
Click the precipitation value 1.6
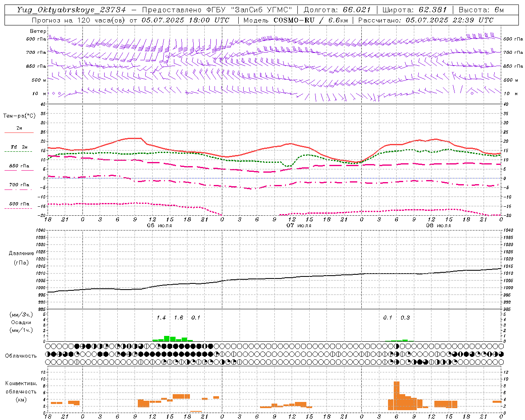tap(178, 318)
